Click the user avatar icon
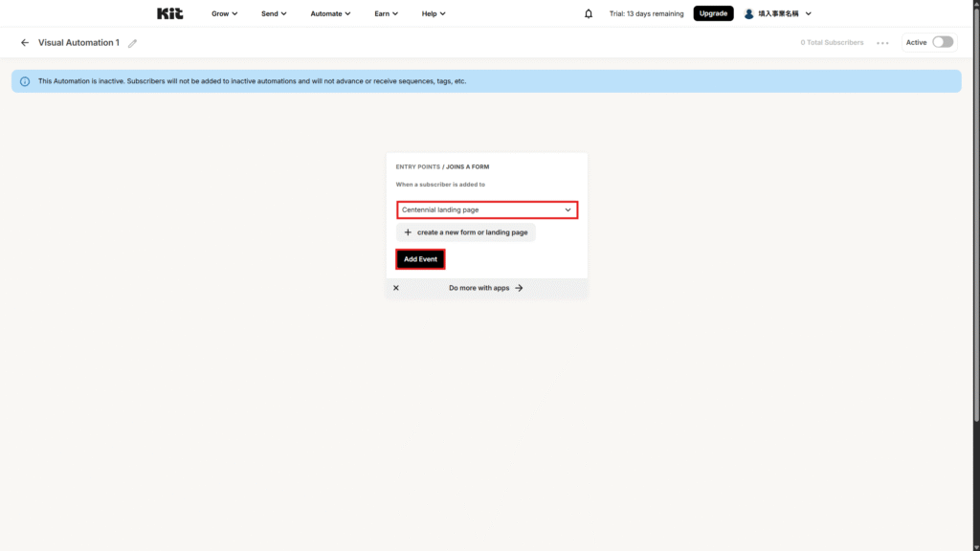The width and height of the screenshot is (980, 551). click(749, 13)
